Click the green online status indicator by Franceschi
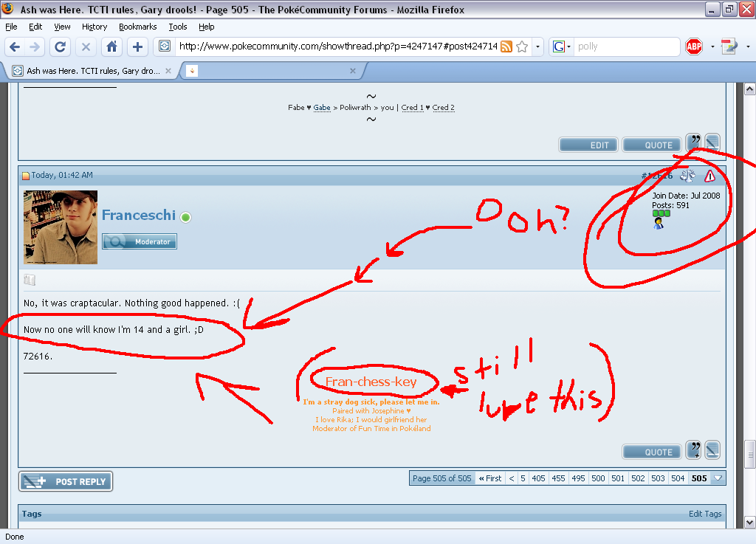The image size is (756, 544). pyautogui.click(x=185, y=217)
